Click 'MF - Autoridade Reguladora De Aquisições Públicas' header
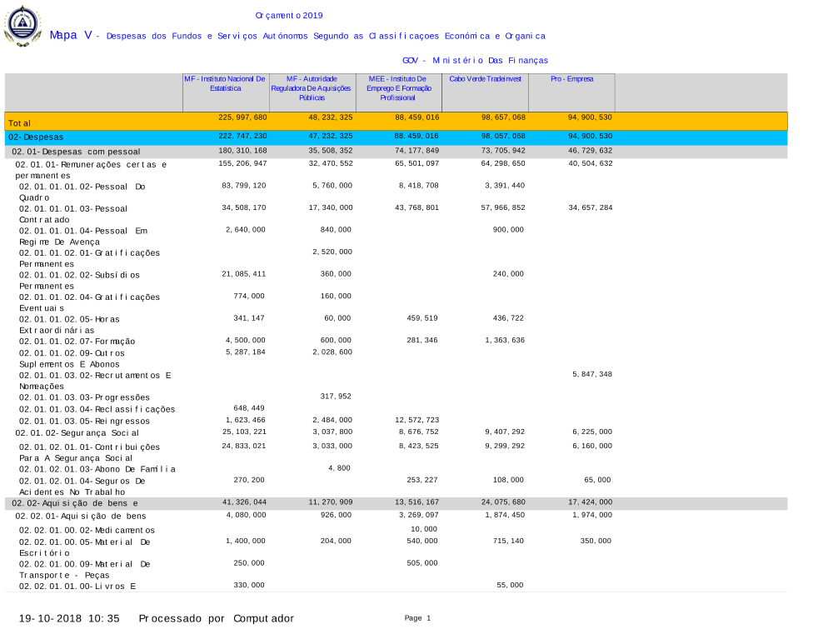The width and height of the screenshot is (833, 644). click(312, 87)
